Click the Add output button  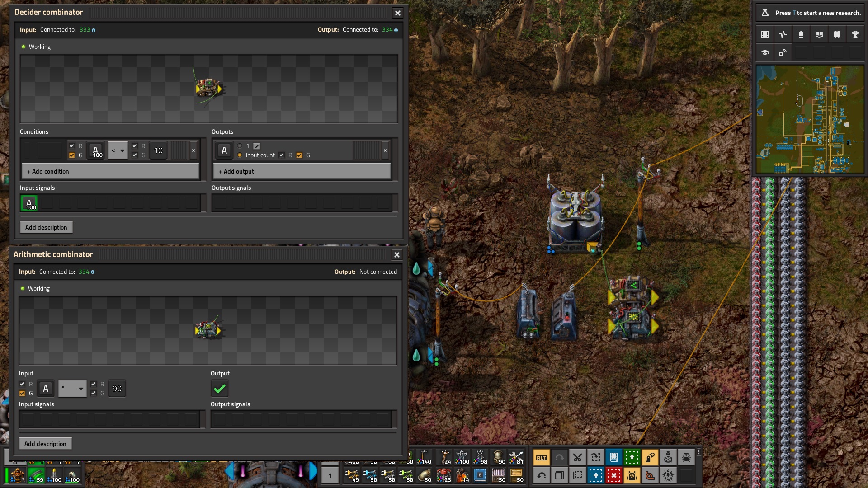pyautogui.click(x=302, y=172)
